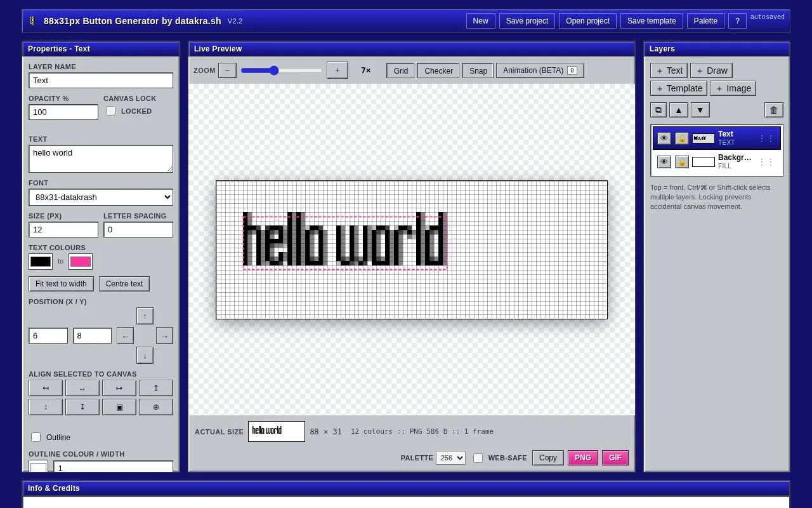812x508 pixels.
Task: Click the filled-square align button
Action: coord(119,407)
